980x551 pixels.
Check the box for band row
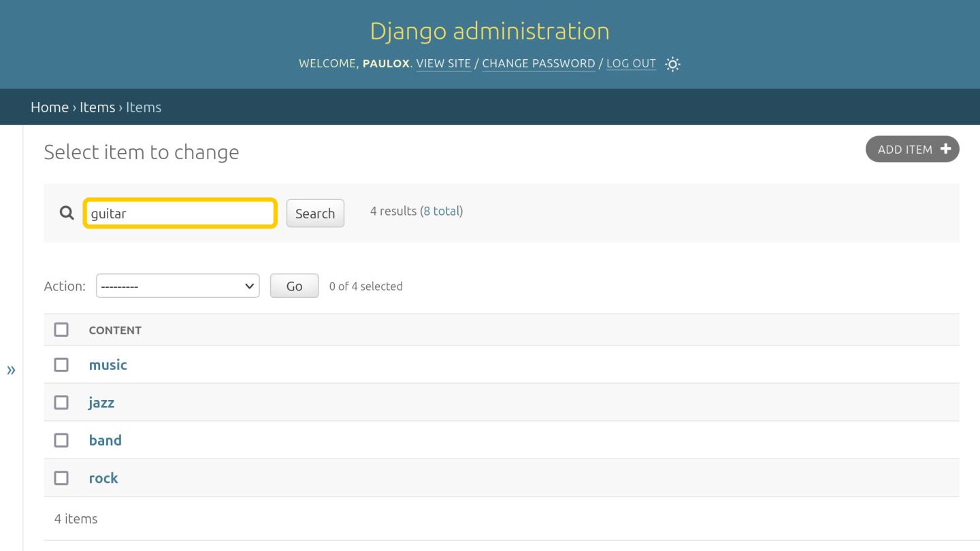61,440
